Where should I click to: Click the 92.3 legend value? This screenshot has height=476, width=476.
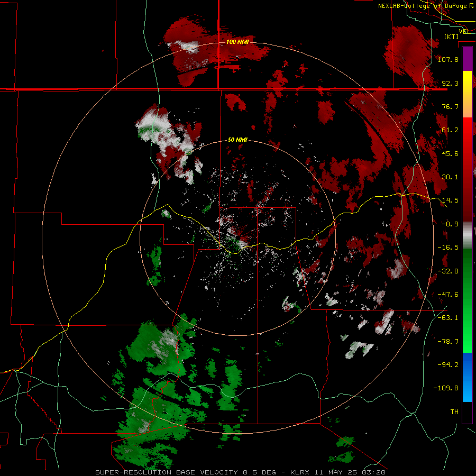[450, 83]
